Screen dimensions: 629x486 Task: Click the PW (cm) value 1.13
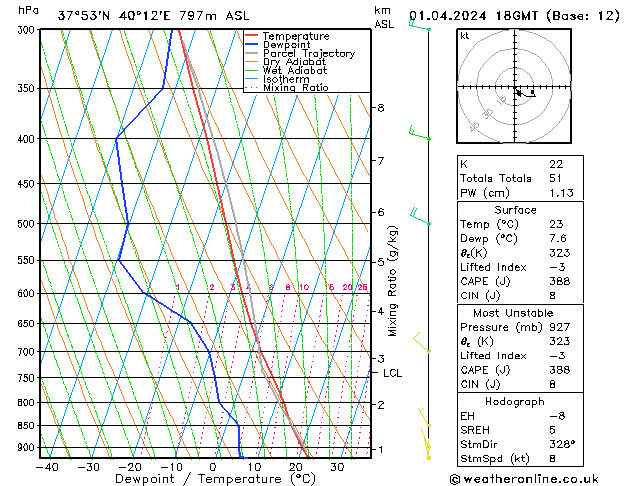point(562,193)
